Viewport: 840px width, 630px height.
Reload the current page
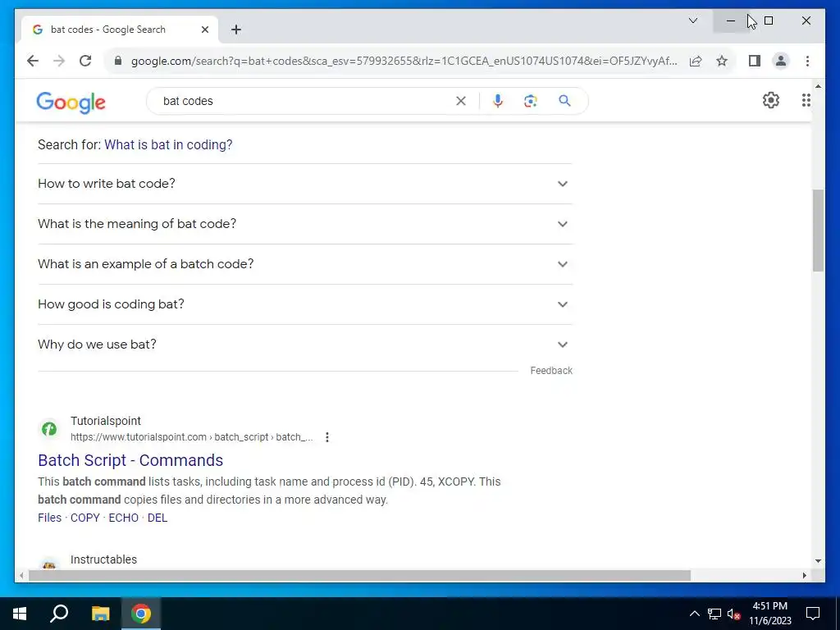tap(85, 61)
